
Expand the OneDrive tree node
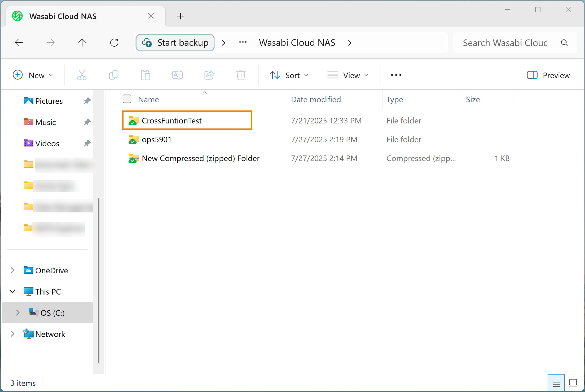tap(12, 270)
